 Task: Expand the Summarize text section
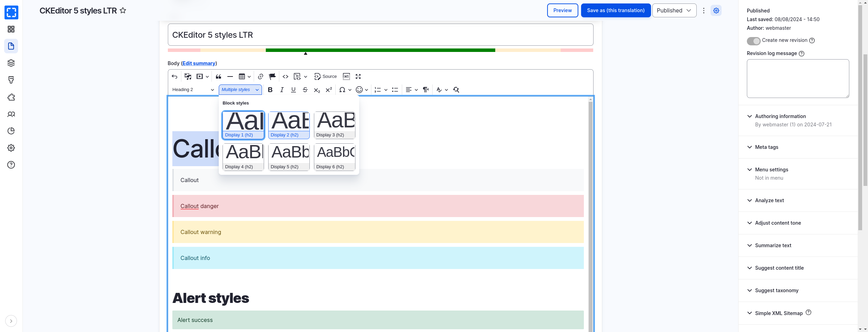[773, 245]
